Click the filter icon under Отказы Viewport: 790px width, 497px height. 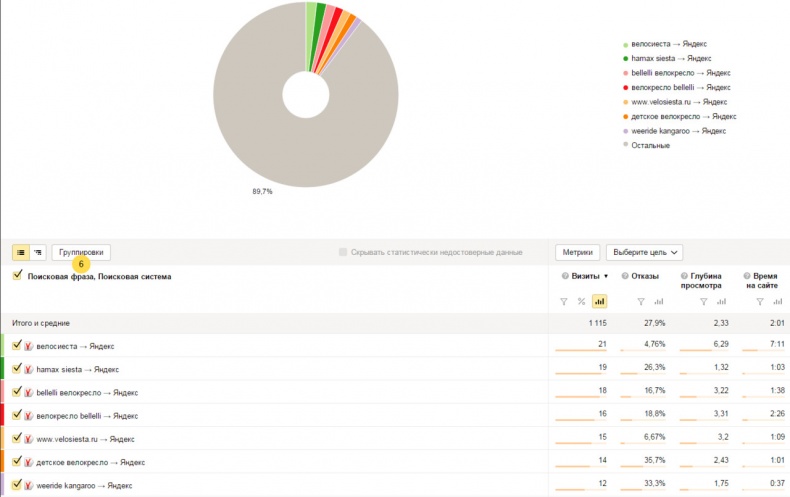641,301
